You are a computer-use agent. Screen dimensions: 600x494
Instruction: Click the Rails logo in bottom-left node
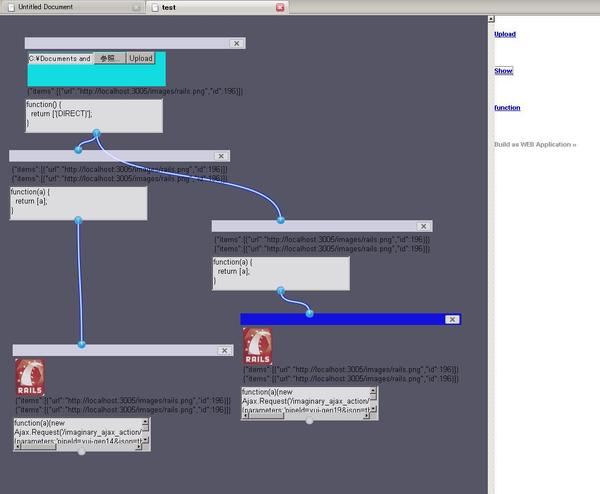pos(29,377)
